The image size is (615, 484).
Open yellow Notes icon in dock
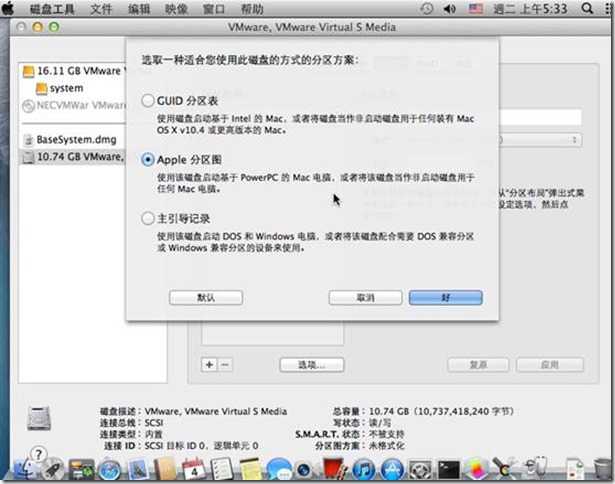[x=250, y=469]
